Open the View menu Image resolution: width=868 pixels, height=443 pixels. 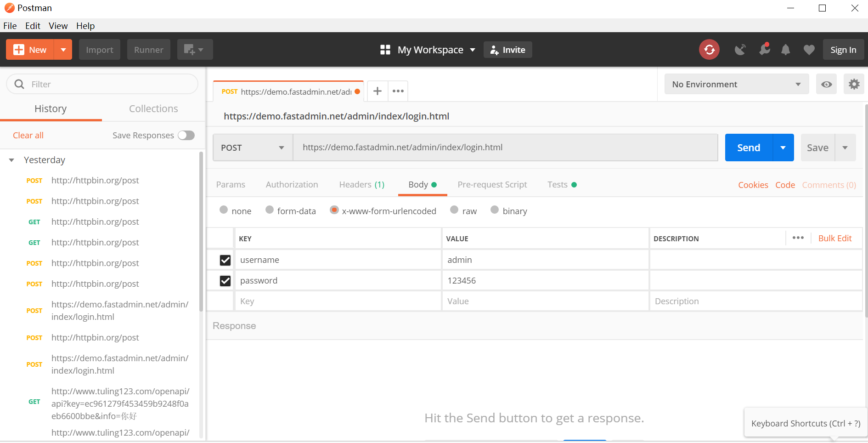tap(58, 26)
